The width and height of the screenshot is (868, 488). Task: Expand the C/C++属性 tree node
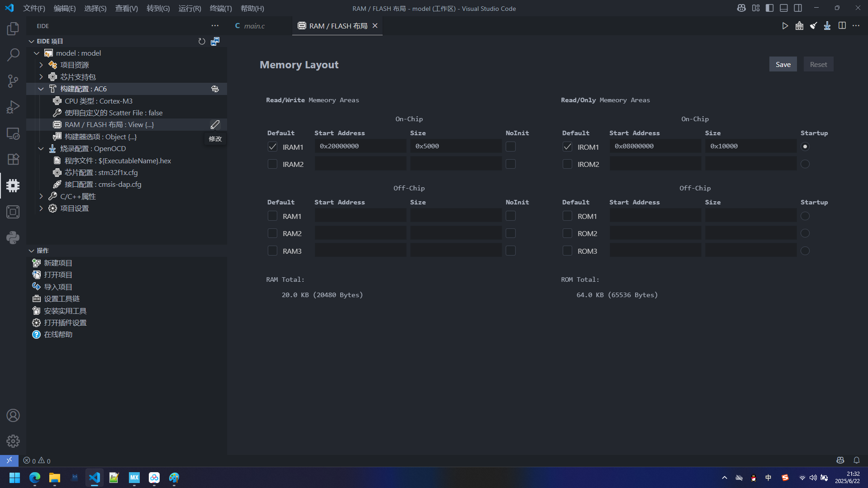click(41, 196)
